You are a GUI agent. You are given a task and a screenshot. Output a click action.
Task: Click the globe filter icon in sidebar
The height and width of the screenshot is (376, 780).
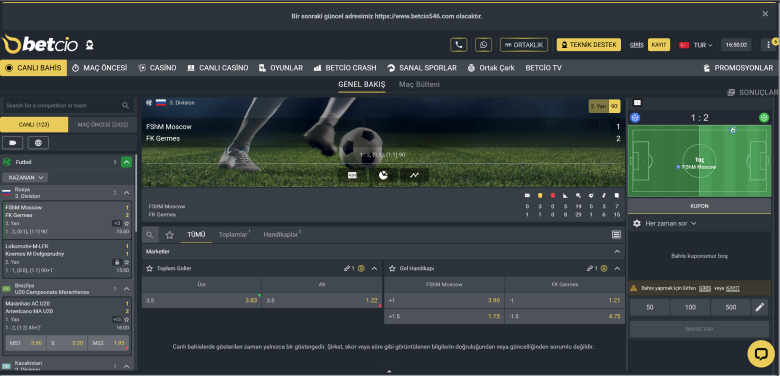click(x=38, y=143)
